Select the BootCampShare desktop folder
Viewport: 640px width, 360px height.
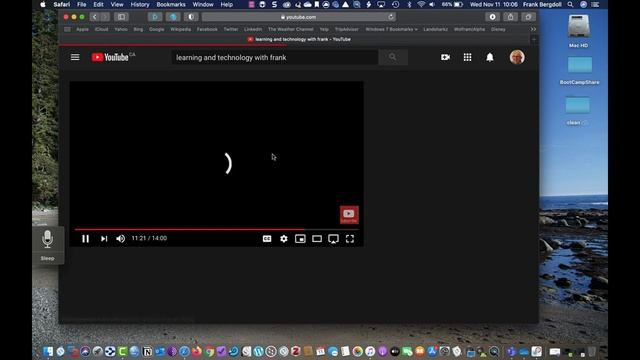(580, 70)
